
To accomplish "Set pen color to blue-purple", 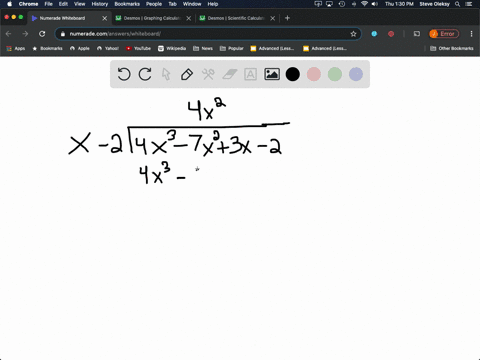I will click(356, 74).
